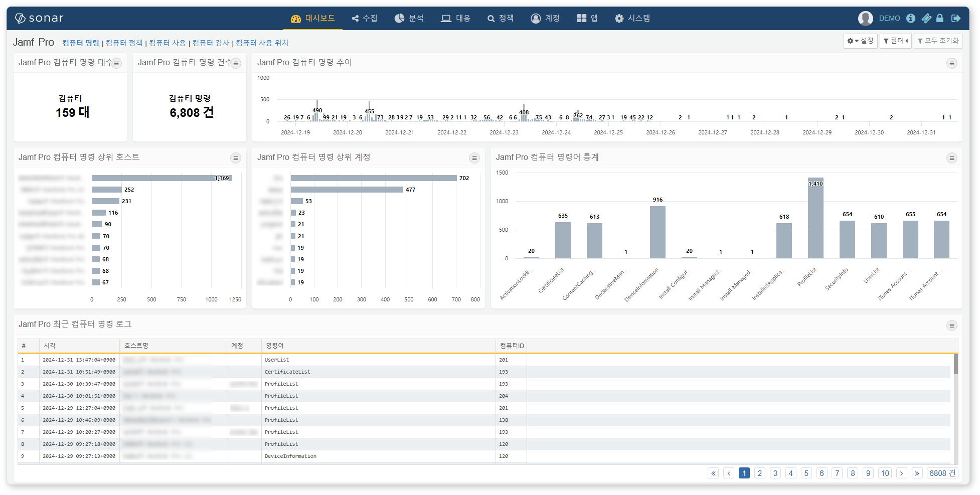This screenshot has height=495, width=980.
Task: Expand the 필터 panel
Action: pos(895,41)
